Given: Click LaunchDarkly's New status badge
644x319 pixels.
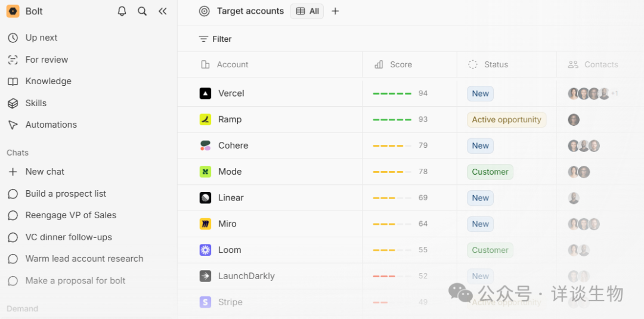Looking at the screenshot, I should coord(480,276).
